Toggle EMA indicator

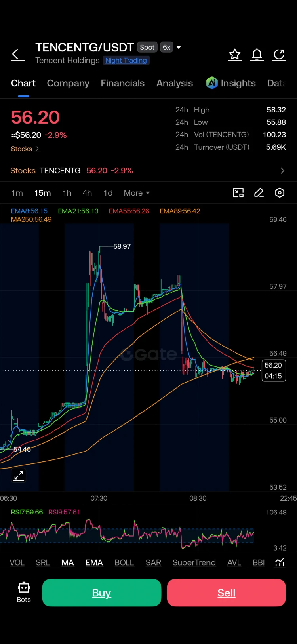94,562
